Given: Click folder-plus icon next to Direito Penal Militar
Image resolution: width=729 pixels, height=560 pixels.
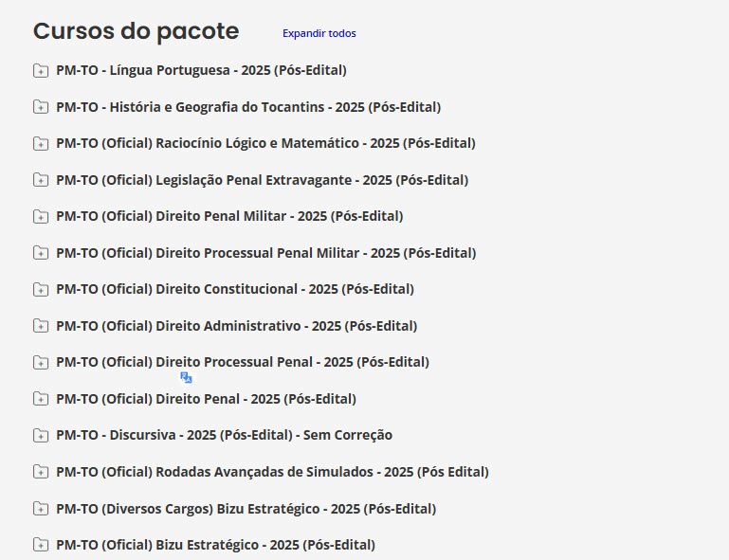Looking at the screenshot, I should click(41, 217).
